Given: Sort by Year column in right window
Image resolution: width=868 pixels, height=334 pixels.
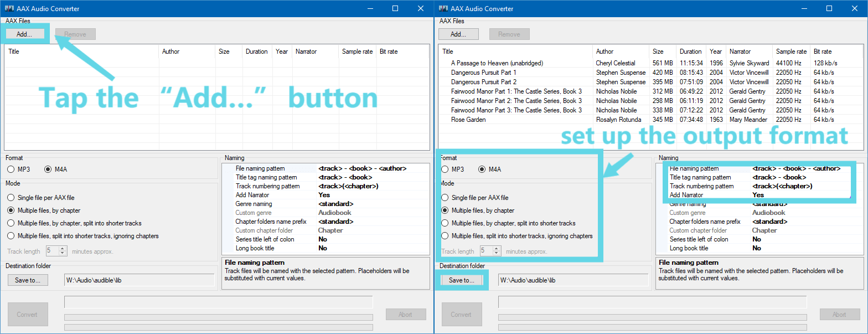Looking at the screenshot, I should (x=716, y=52).
